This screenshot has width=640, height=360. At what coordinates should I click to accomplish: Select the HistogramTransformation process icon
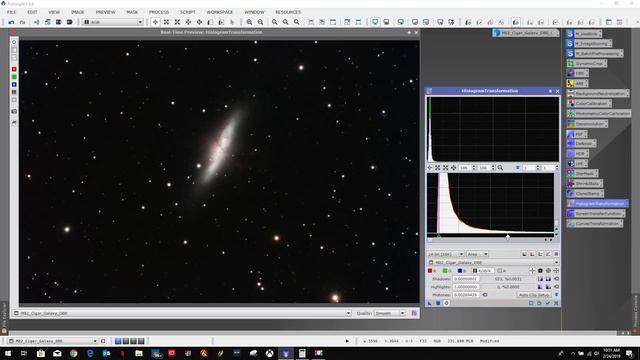598,204
